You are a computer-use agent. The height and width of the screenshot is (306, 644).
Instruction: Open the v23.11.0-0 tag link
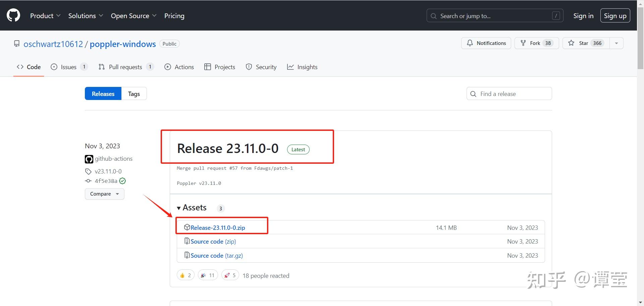click(108, 171)
